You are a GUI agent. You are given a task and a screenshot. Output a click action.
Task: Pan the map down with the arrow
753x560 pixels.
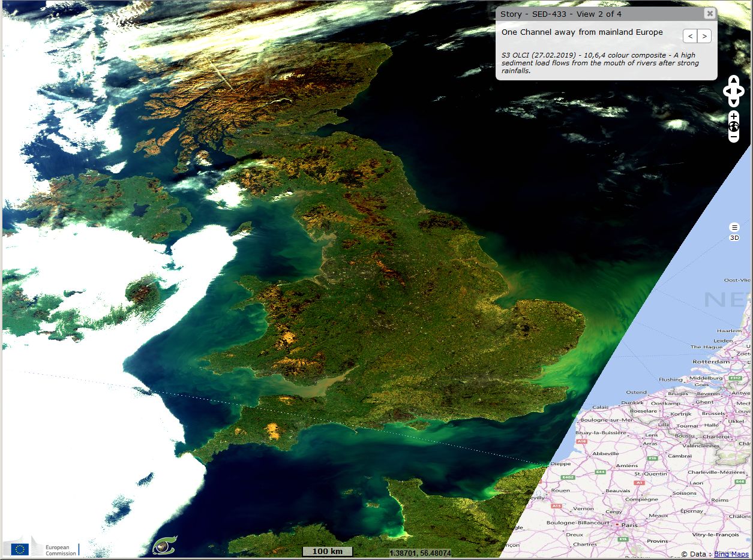(734, 102)
